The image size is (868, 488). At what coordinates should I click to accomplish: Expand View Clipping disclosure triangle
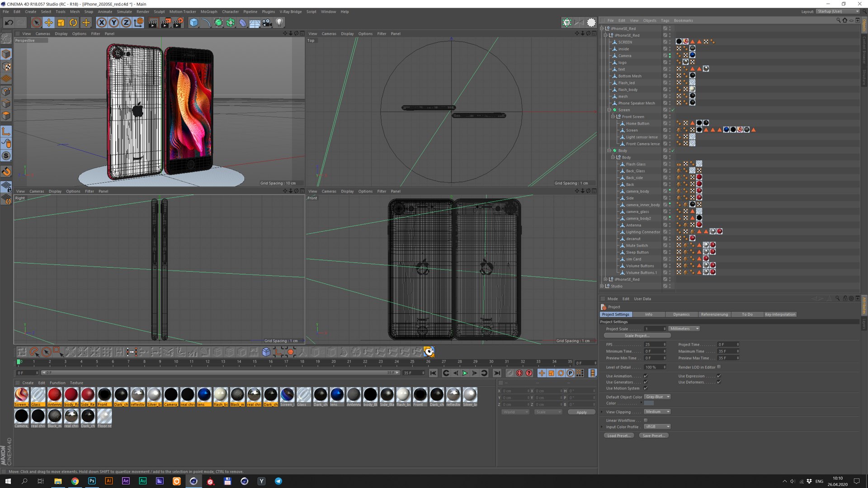click(602, 412)
